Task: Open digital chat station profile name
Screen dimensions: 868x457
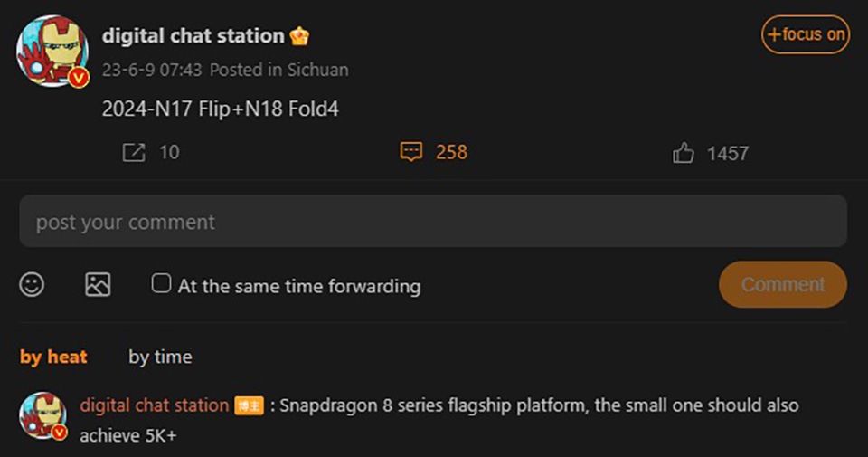Action: pos(193,36)
